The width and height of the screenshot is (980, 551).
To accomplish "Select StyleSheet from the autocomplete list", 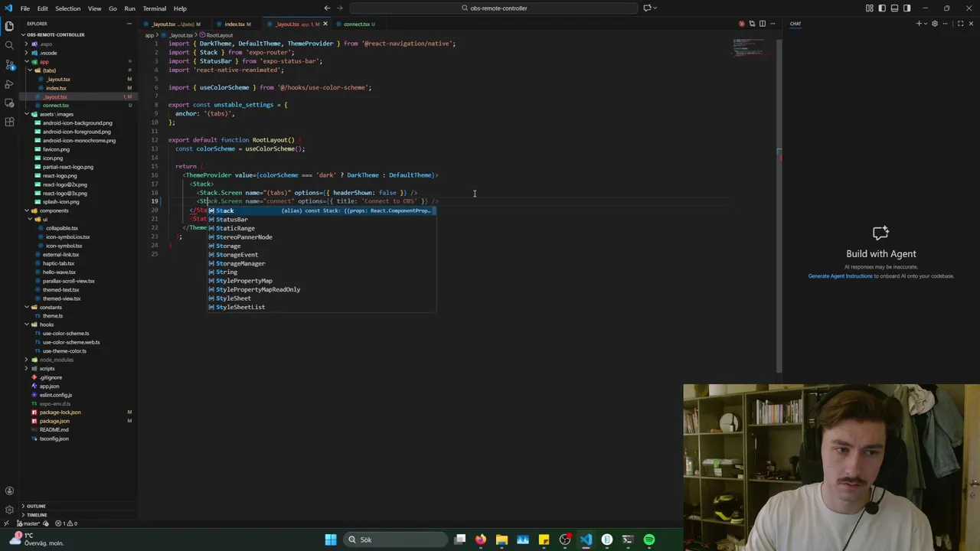I will 322,298.
